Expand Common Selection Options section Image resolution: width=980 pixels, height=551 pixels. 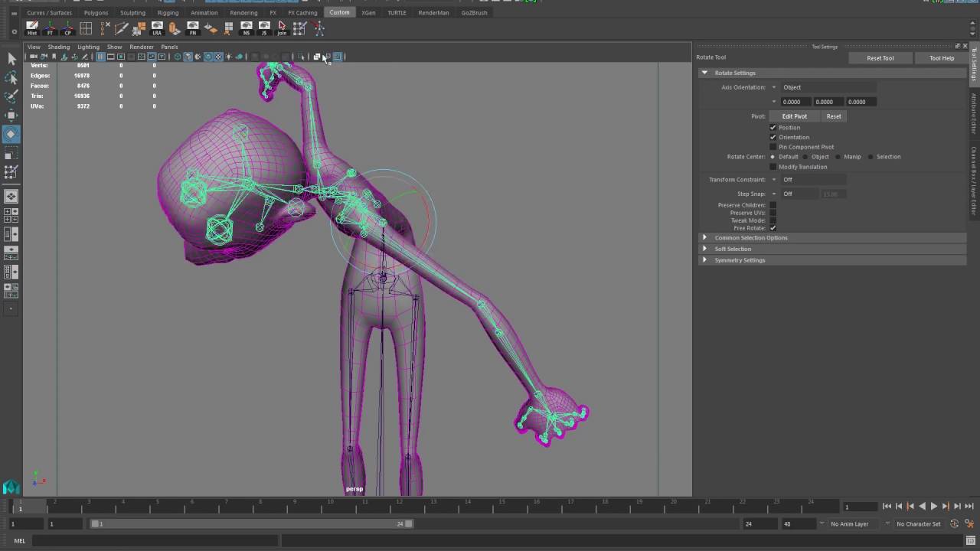pyautogui.click(x=750, y=237)
